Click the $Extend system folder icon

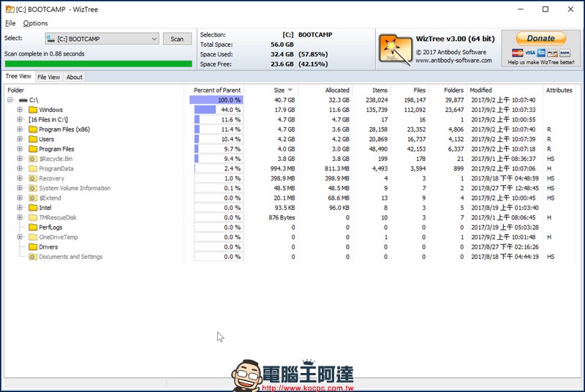pyautogui.click(x=33, y=197)
